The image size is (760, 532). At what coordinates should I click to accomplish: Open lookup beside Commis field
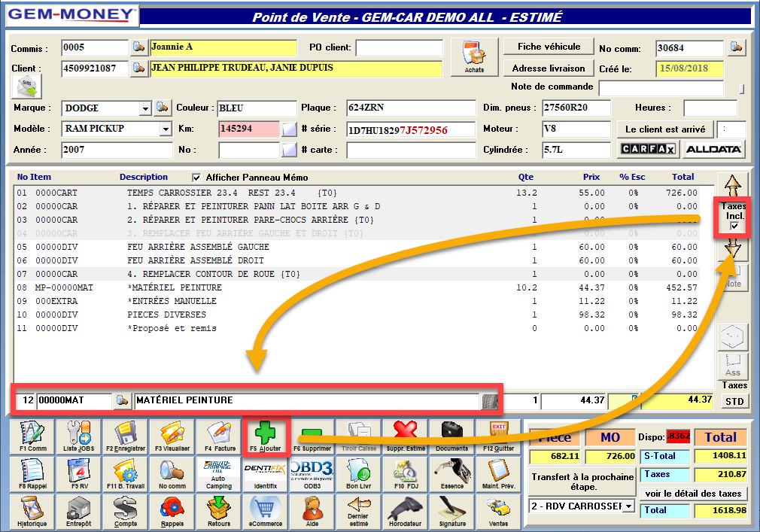(138, 47)
